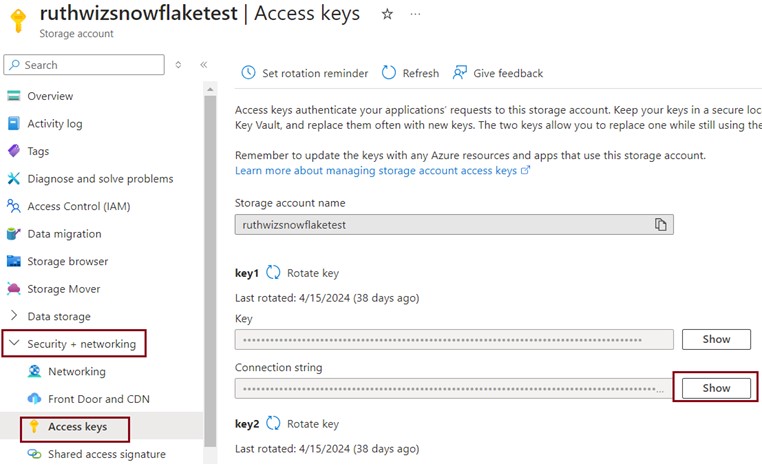Click the Rotate key icon for key1
The width and height of the screenshot is (762, 465).
[x=273, y=273]
